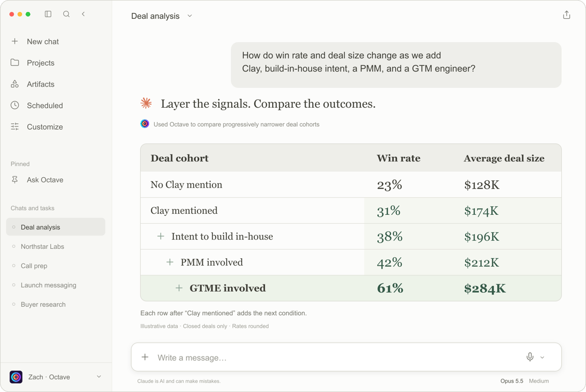Click the orange Claude starburst icon
The image size is (586, 392).
pyautogui.click(x=146, y=103)
